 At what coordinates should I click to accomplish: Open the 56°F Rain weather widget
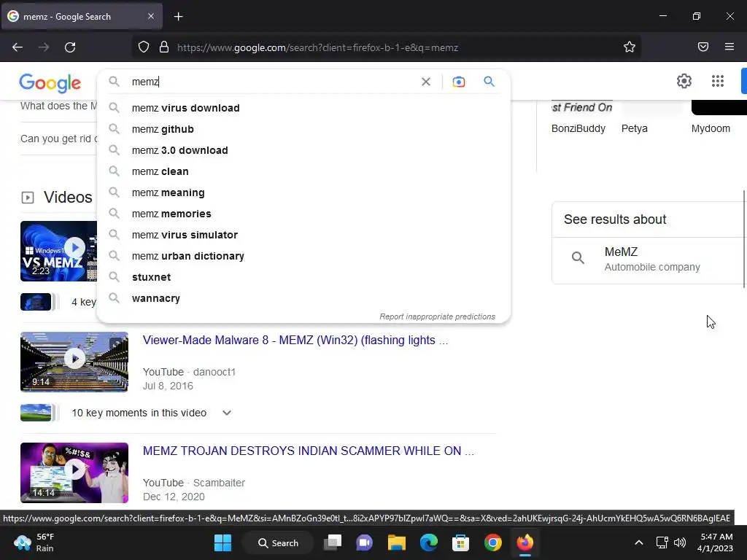point(34,542)
